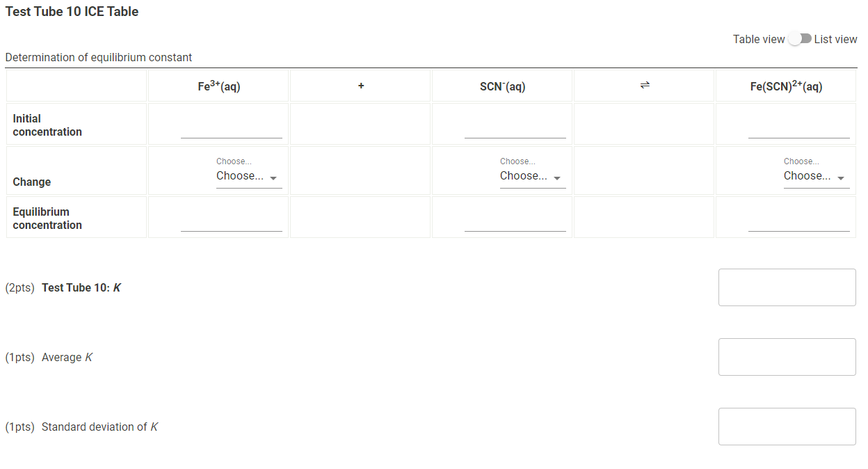The height and width of the screenshot is (469, 868).
Task: Toggle the view switch back to Table view
Action: (x=799, y=39)
